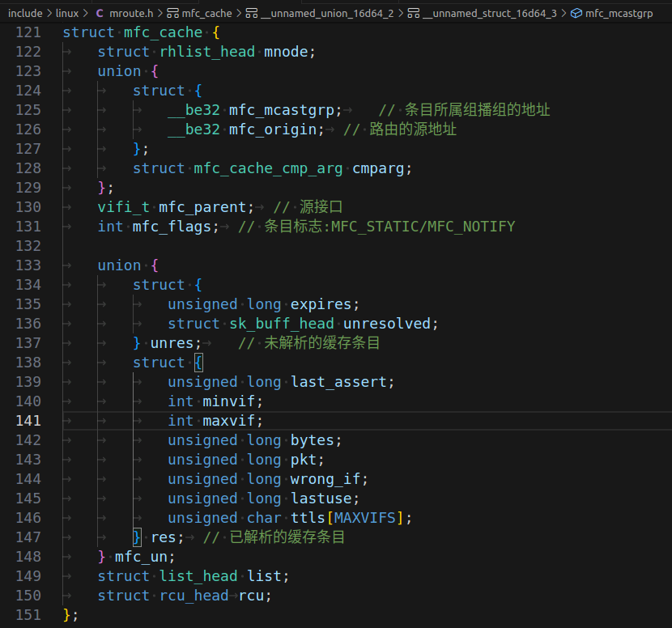The image size is (672, 628).
Task: Click line number 121
Action: pos(28,32)
